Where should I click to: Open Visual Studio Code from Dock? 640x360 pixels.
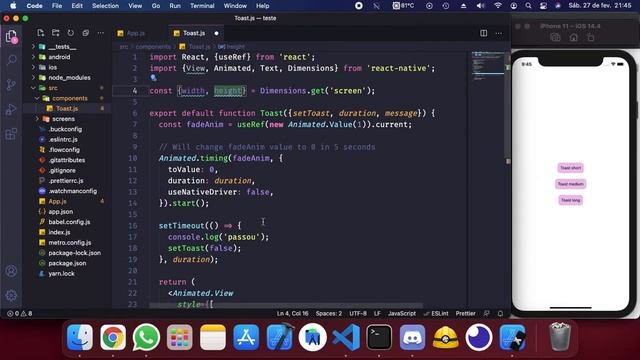[x=346, y=337]
